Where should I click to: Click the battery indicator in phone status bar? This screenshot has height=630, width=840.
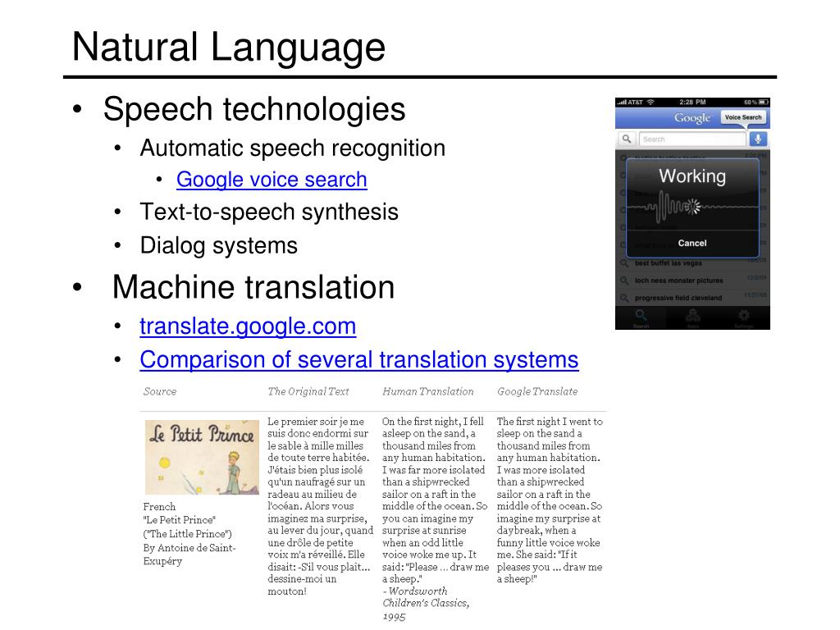(756, 102)
